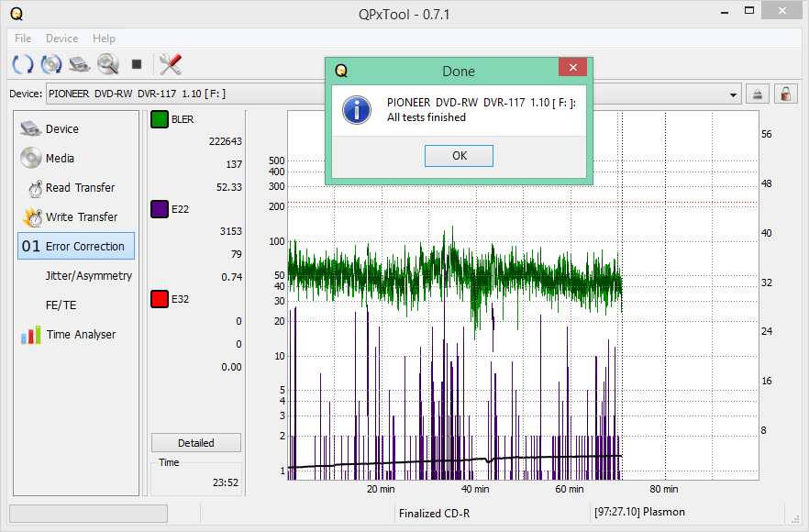Screen dimensions: 809x532
Task: Show the FE/TE page
Action: click(76, 305)
